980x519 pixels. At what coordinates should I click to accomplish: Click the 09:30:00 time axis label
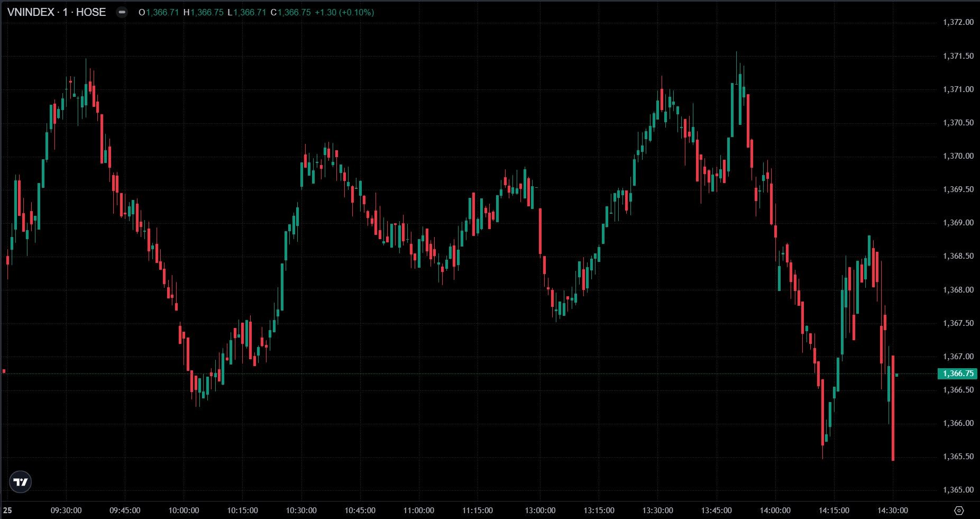(66, 511)
